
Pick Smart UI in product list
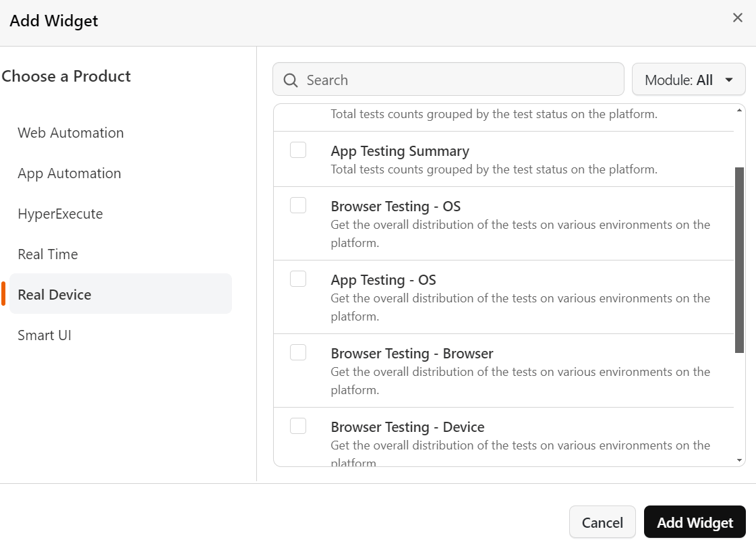click(45, 335)
